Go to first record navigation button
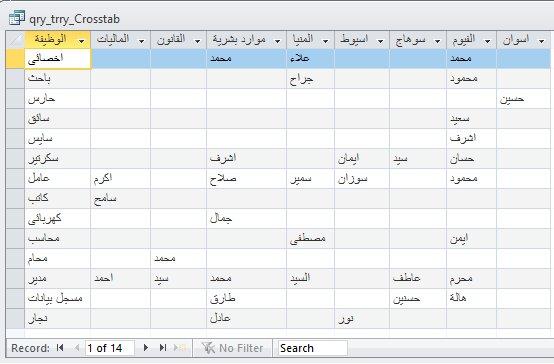The height and width of the screenshot is (364, 554). (x=60, y=348)
